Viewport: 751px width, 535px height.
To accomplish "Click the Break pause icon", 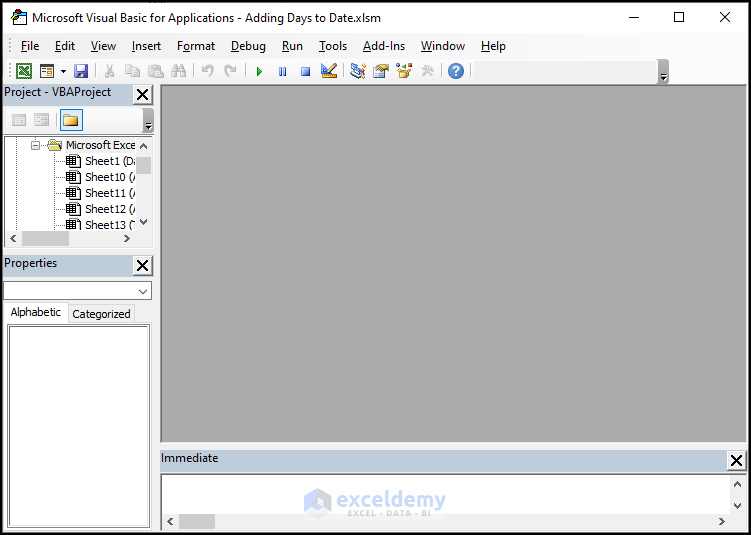I will pyautogui.click(x=283, y=72).
